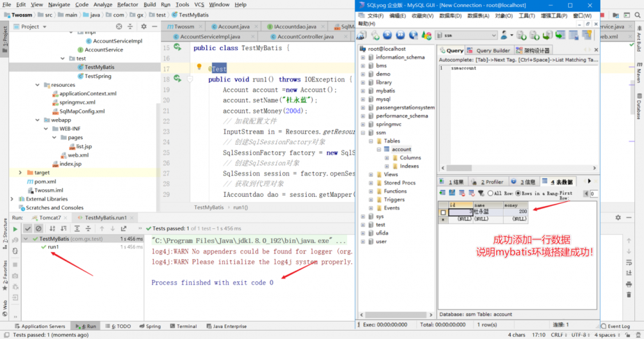The height and width of the screenshot is (339, 644).
Task: Click SQLyog user manager icon
Action: [504, 35]
